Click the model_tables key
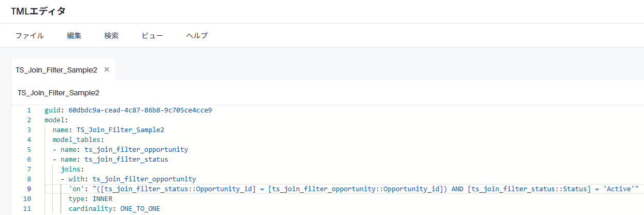This screenshot has width=644, height=215. 78,140
